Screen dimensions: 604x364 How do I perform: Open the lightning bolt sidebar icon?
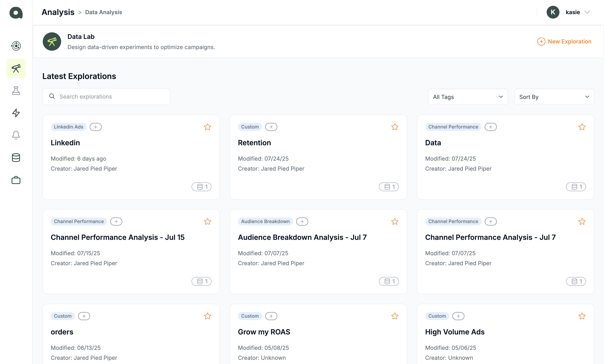click(16, 113)
